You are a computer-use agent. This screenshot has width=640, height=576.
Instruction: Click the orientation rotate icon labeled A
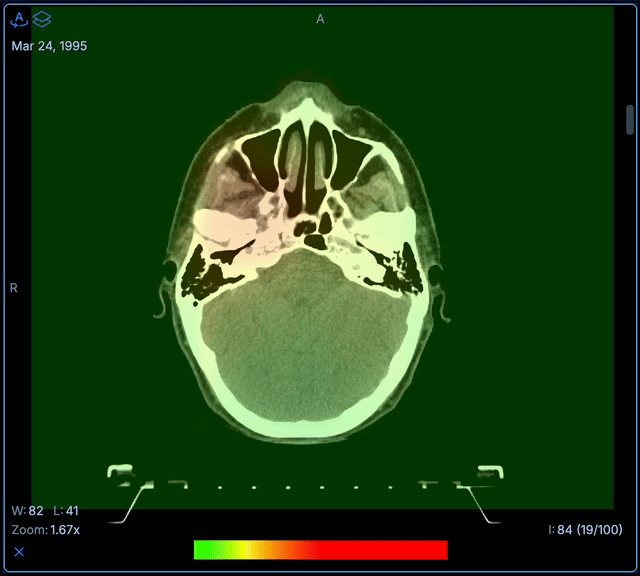coord(19,19)
